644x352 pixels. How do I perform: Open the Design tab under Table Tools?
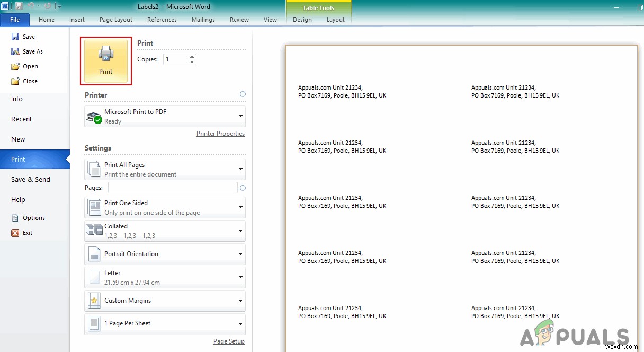pos(302,20)
